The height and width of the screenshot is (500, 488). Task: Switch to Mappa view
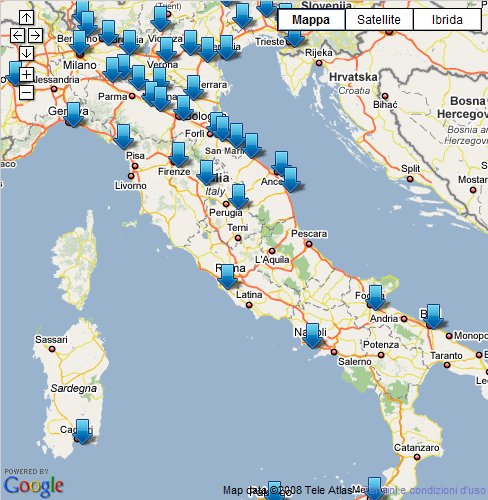[x=311, y=20]
